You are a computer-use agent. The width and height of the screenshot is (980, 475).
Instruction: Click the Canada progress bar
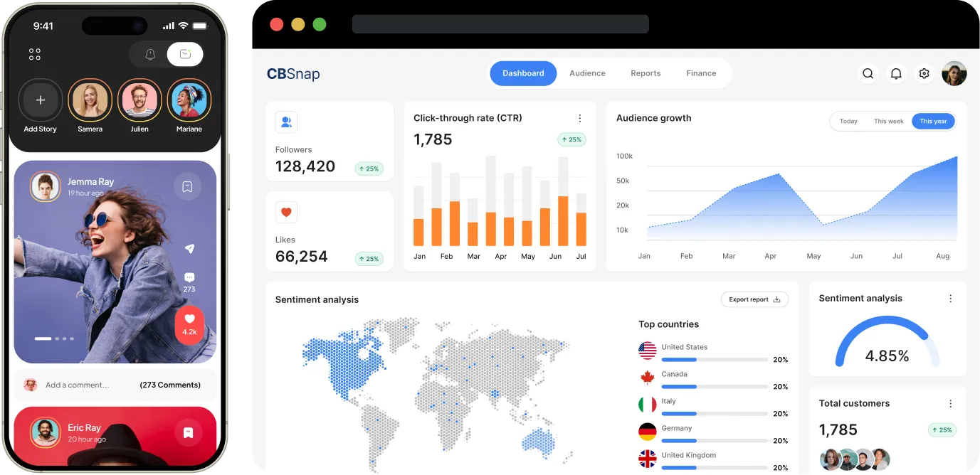[x=715, y=386]
